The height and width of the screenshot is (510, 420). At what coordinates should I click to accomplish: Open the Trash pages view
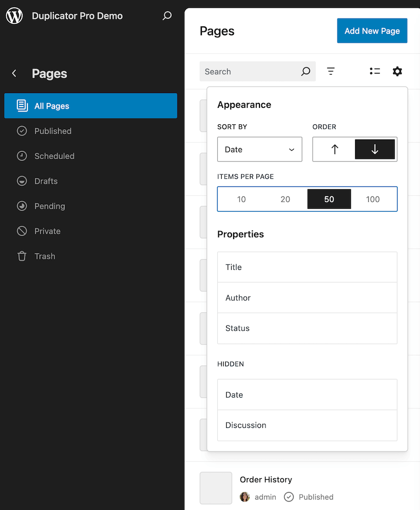point(91,256)
